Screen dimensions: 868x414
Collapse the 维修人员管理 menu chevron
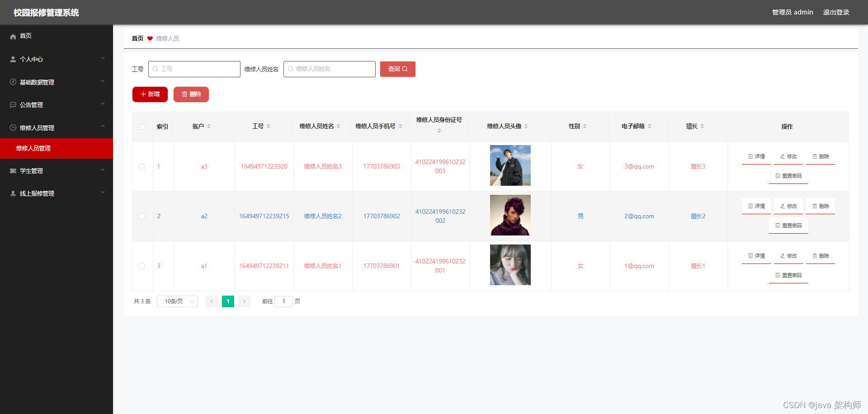click(103, 127)
